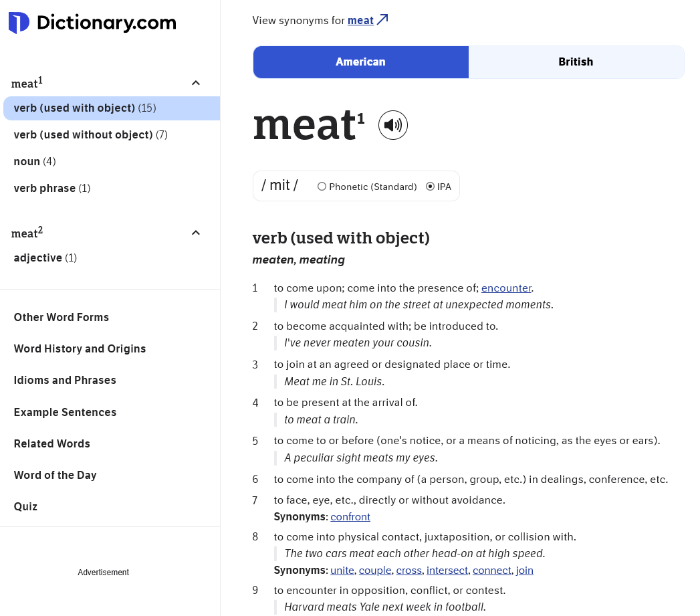Switch to the British tab
This screenshot has height=616, width=700.
point(576,62)
